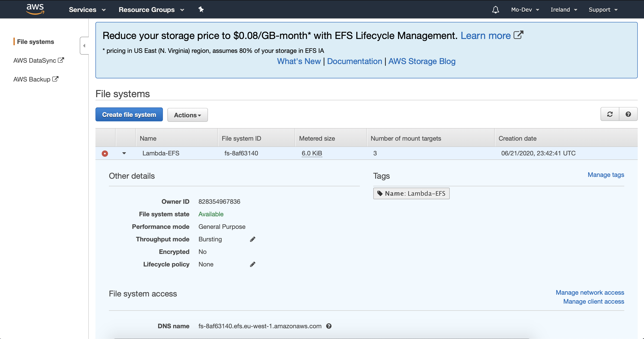Select the Lambda-EFS radio button
Screen dimensions: 644x339
click(105, 153)
